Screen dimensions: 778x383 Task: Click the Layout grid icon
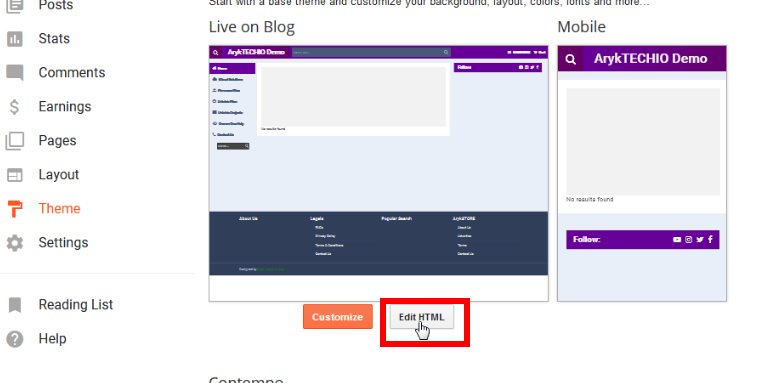pos(15,175)
